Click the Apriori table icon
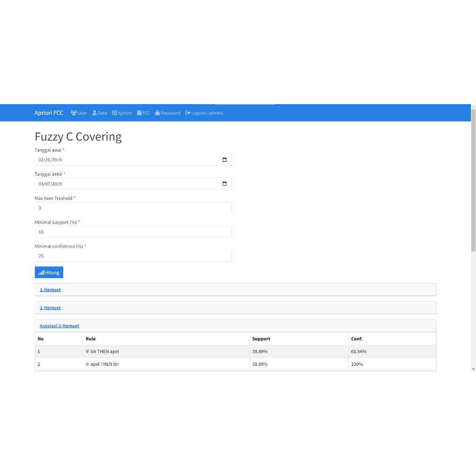 [115, 113]
